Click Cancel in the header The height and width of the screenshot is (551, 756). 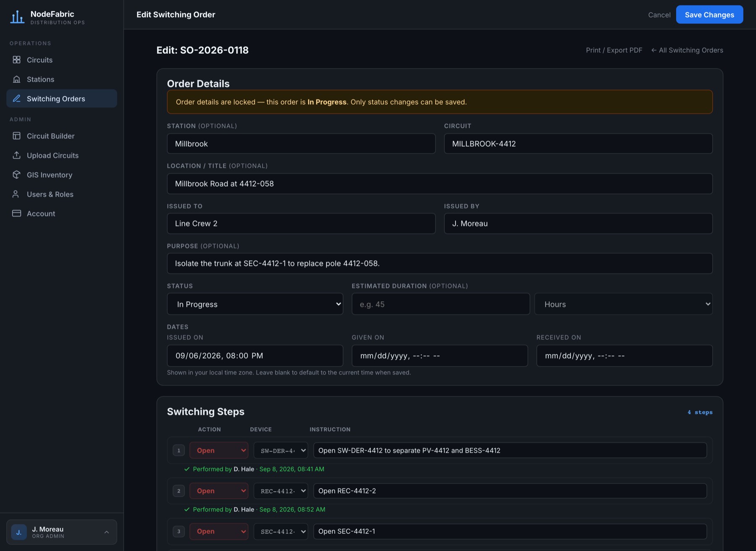click(x=659, y=15)
